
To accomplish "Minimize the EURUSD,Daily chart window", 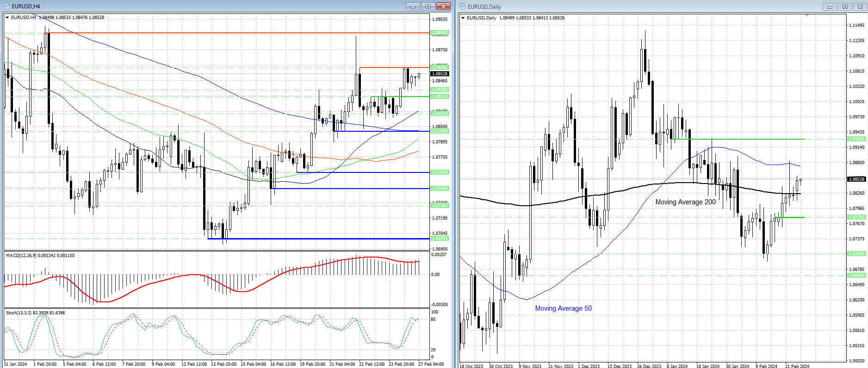I will (x=830, y=6).
